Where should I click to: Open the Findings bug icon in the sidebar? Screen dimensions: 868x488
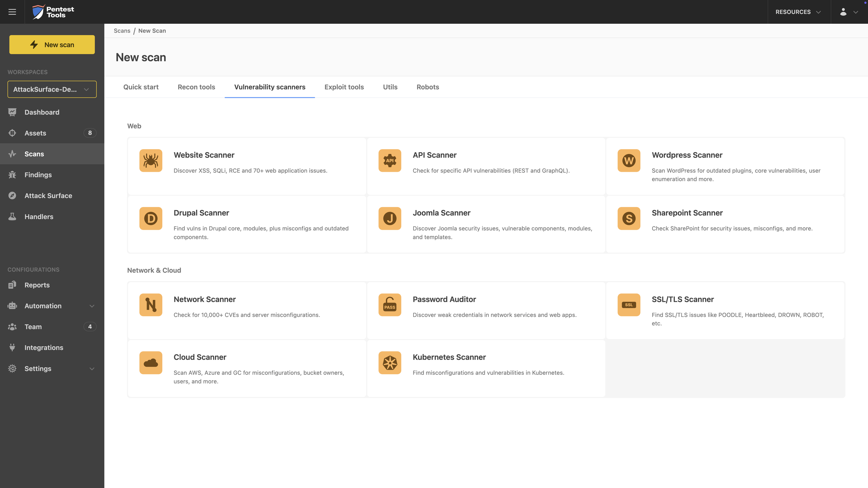(x=13, y=175)
